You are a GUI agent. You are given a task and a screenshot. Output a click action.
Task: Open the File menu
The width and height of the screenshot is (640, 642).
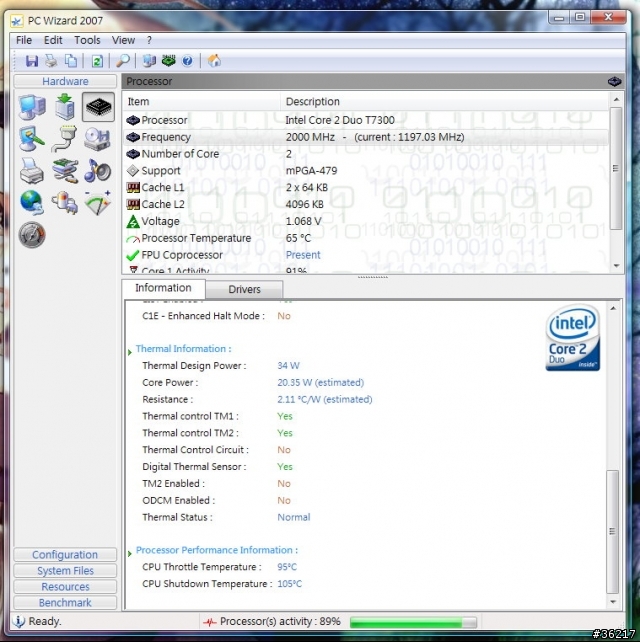coord(24,40)
